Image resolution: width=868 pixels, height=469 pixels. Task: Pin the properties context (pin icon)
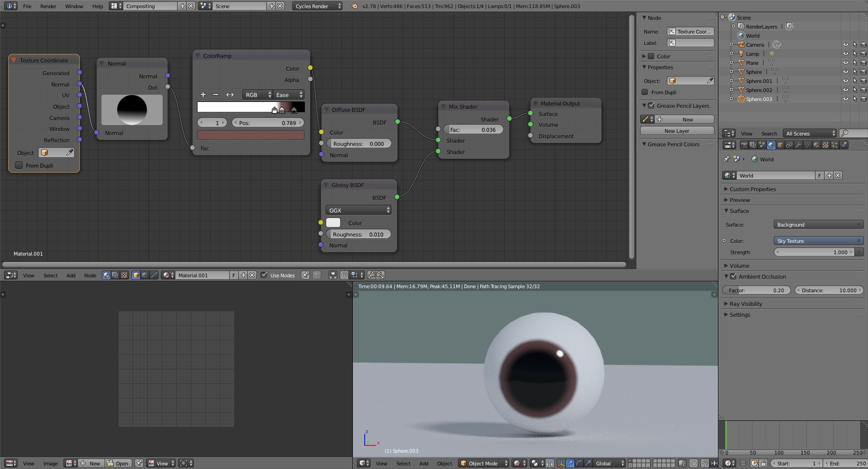tap(726, 159)
